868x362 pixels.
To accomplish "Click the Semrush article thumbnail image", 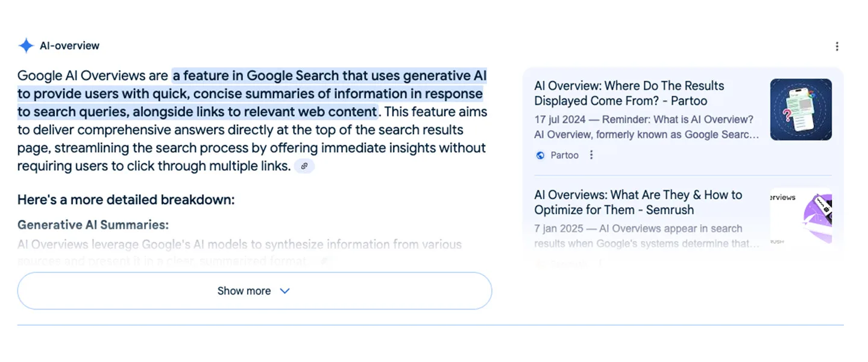I will pos(800,216).
